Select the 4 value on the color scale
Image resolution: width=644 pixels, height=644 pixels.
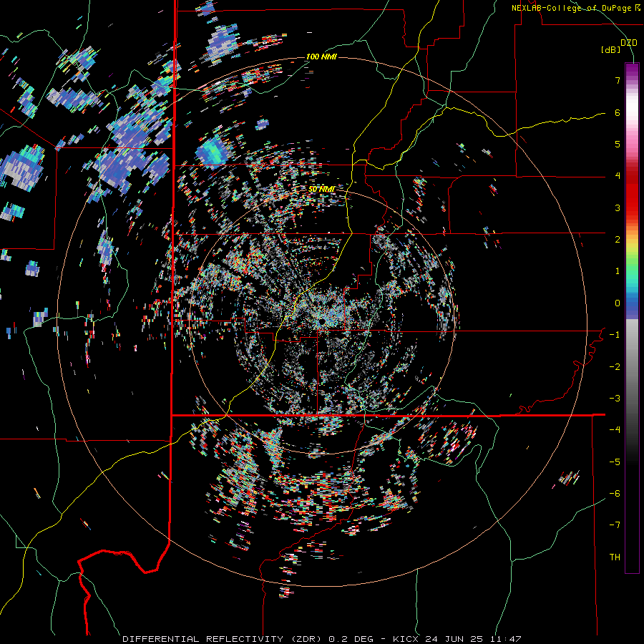coord(618,176)
